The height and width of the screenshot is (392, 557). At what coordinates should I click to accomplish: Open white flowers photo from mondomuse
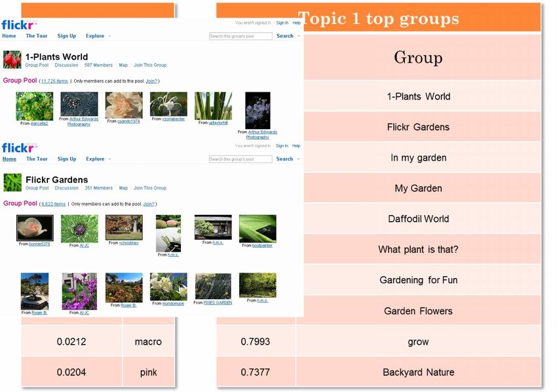click(168, 287)
